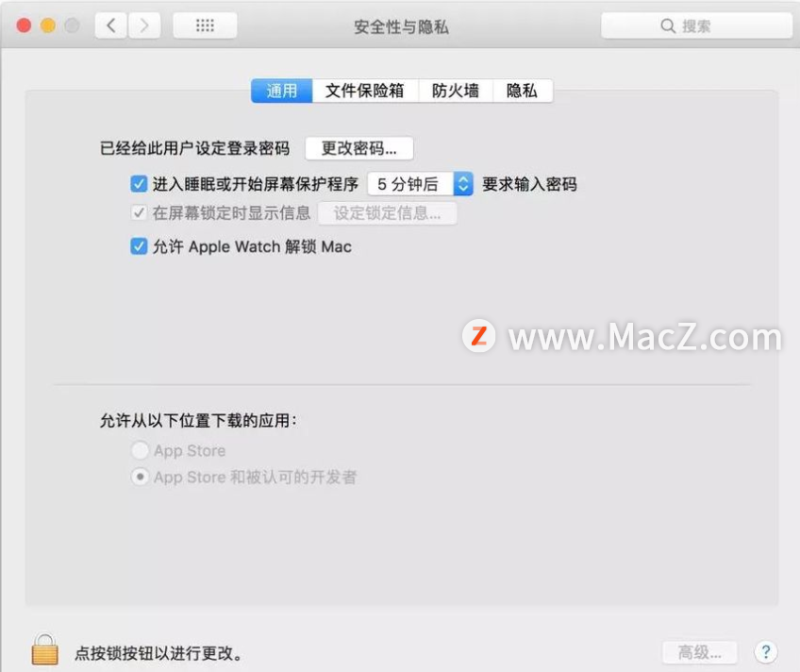Viewport: 800px width, 672px height.
Task: Select App Store 和被认可的开发者 radio option
Action: [140, 477]
